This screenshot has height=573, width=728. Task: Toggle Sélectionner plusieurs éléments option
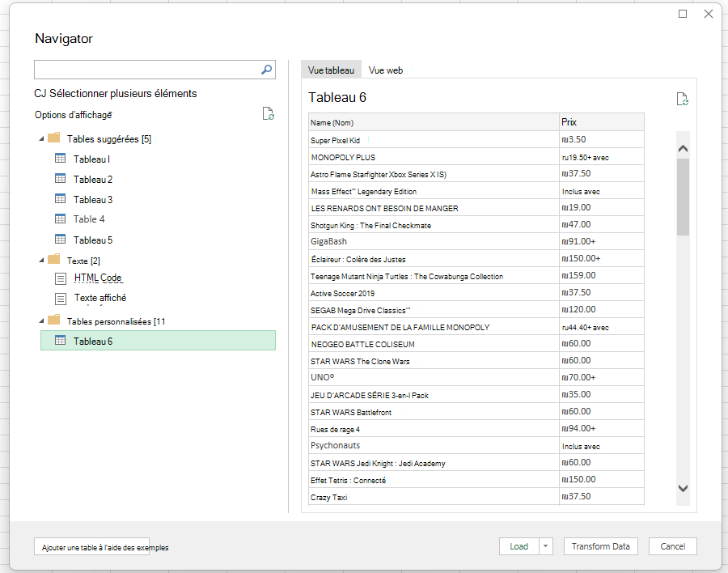pos(116,93)
